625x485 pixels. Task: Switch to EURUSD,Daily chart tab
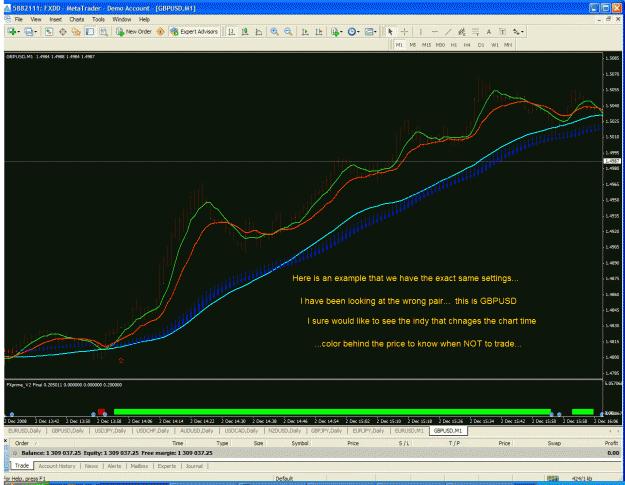[x=25, y=431]
